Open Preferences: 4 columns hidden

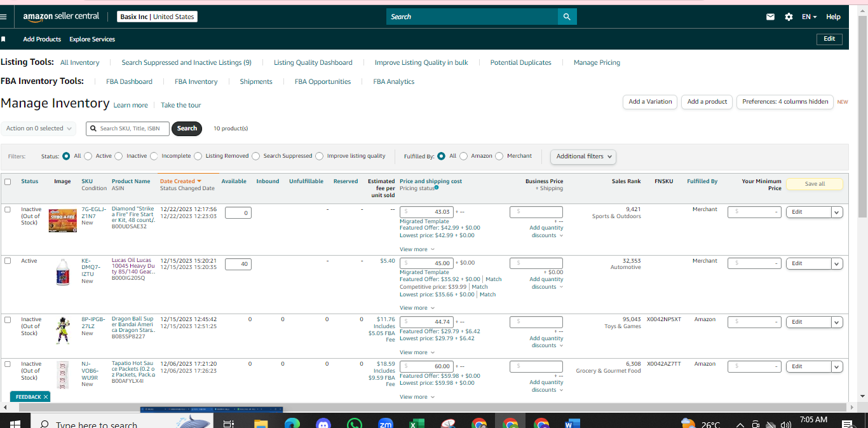(785, 102)
